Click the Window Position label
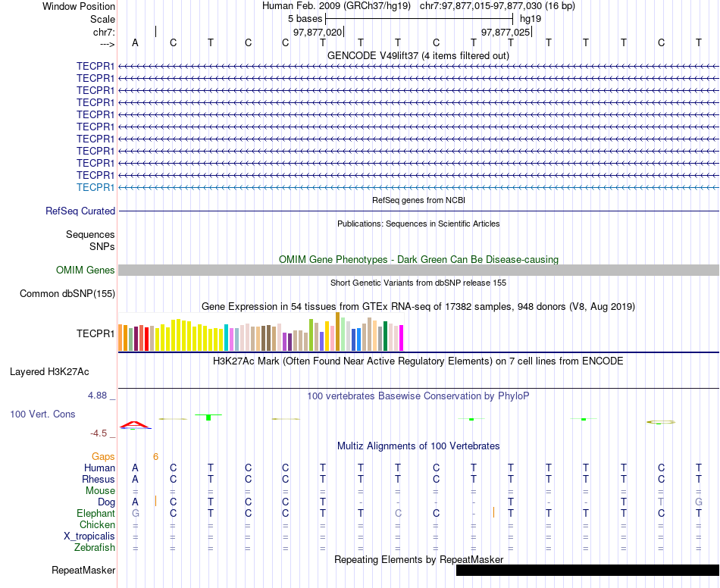Viewport: 720px width, 588px height. tap(79, 6)
